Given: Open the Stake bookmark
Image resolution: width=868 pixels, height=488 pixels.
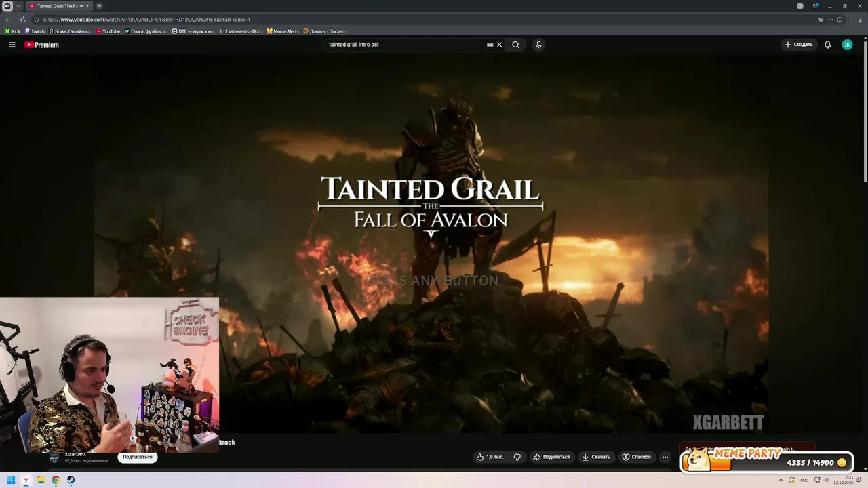Looking at the screenshot, I should point(70,31).
